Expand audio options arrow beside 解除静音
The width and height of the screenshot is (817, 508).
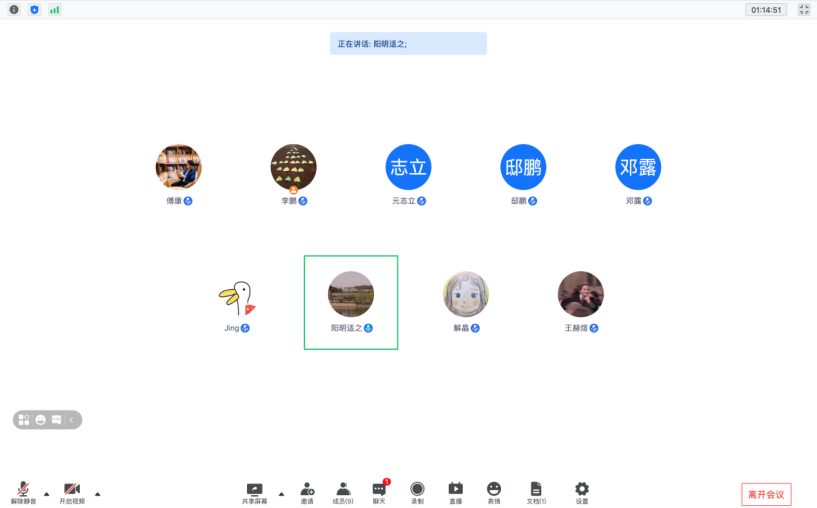[46, 493]
